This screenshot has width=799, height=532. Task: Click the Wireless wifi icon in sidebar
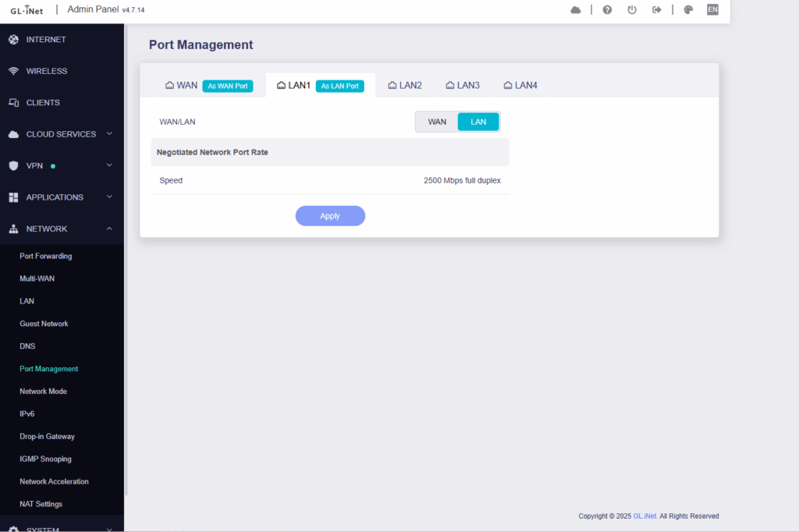coord(14,71)
